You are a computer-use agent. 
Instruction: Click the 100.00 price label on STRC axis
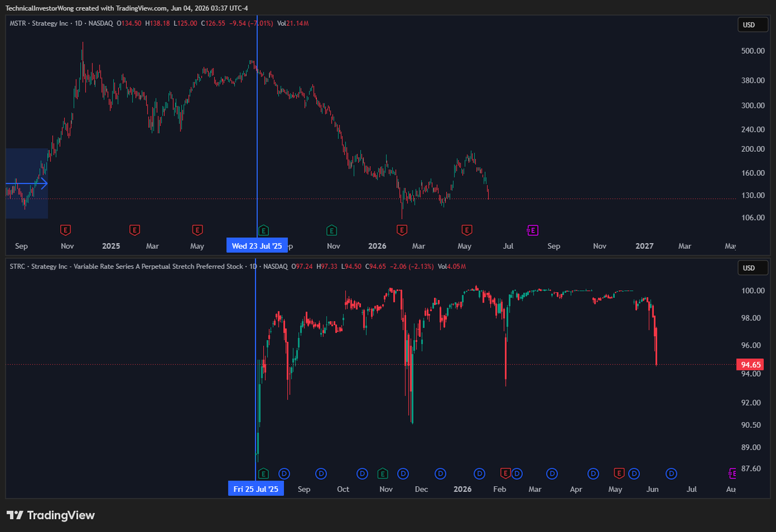(x=752, y=291)
